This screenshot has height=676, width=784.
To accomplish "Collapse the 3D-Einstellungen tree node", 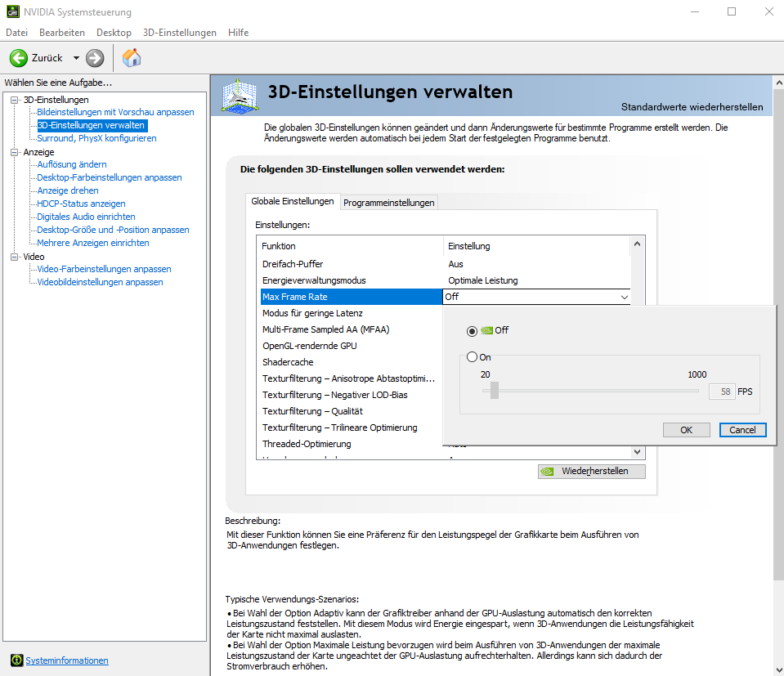I will pos(14,100).
